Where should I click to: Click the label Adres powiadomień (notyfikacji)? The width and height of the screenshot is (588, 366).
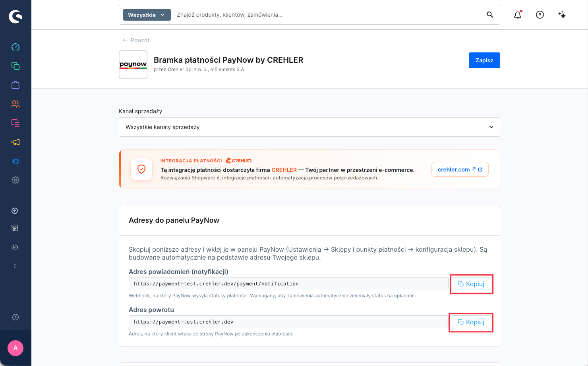(178, 272)
